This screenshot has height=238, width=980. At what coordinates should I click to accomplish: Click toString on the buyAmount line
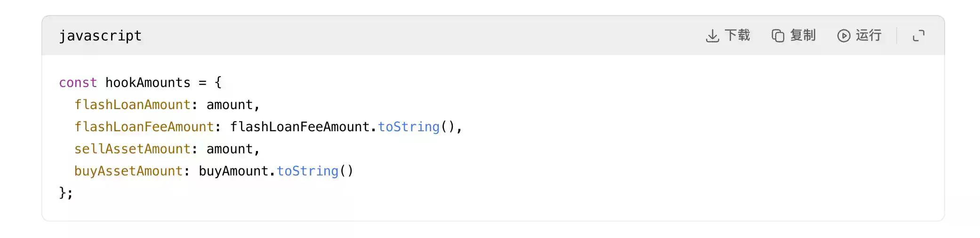[307, 171]
